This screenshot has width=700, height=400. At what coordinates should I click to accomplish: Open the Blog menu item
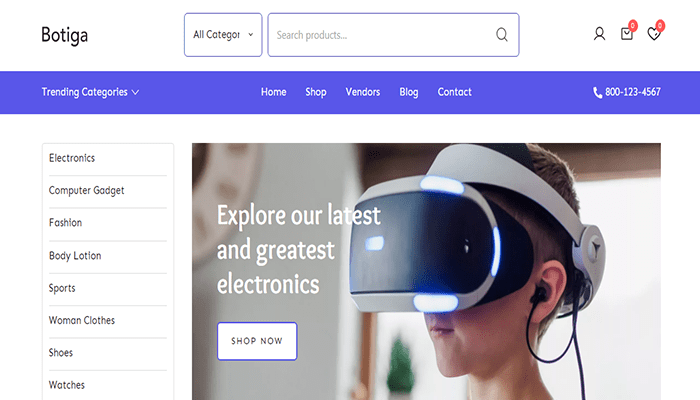click(408, 92)
